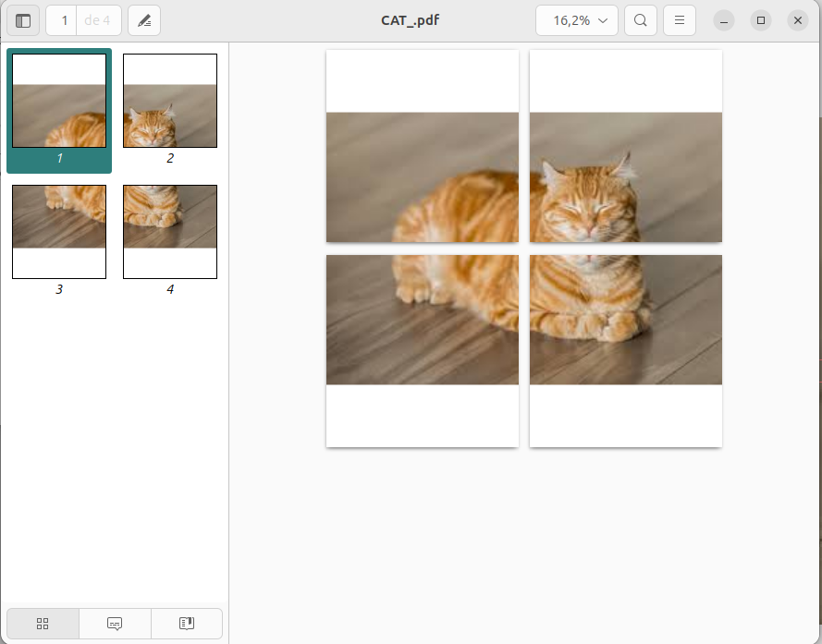Toggle the sidebar panel button
This screenshot has width=822, height=644.
pos(23,20)
